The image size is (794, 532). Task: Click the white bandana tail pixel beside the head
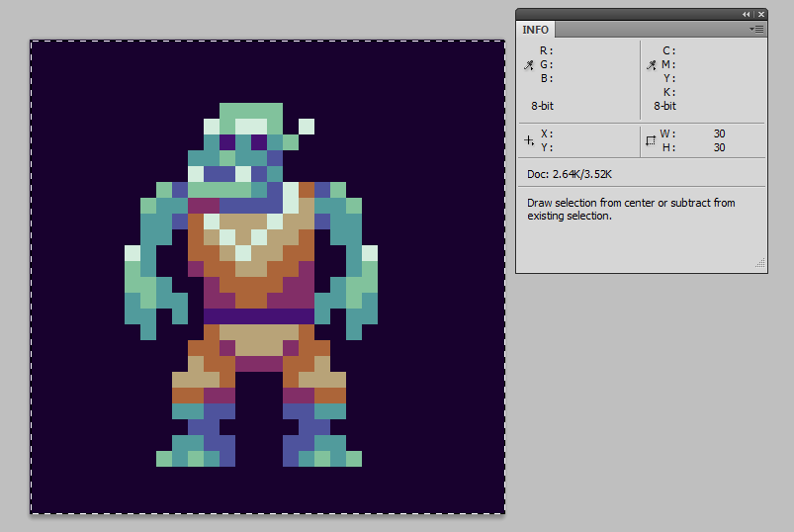click(x=307, y=126)
